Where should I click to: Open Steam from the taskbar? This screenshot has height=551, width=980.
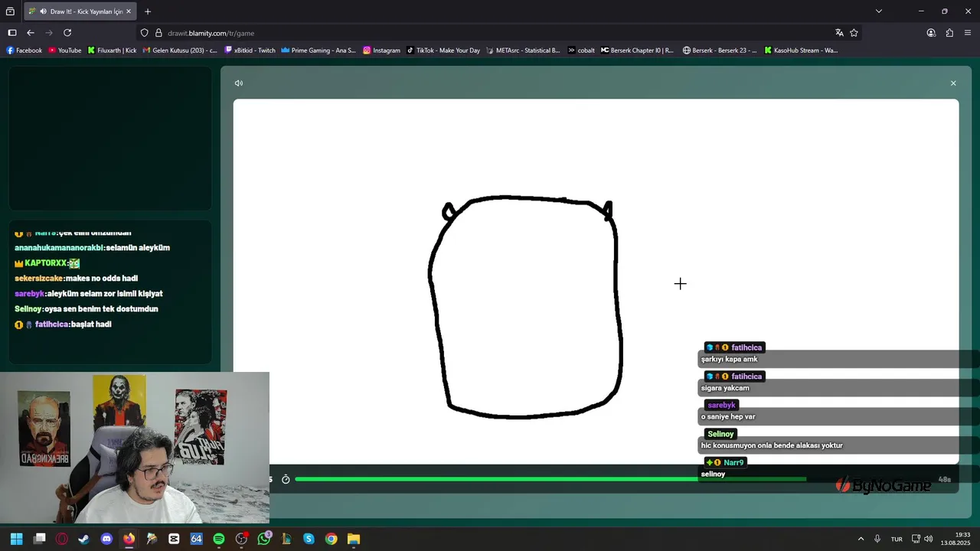coord(83,539)
